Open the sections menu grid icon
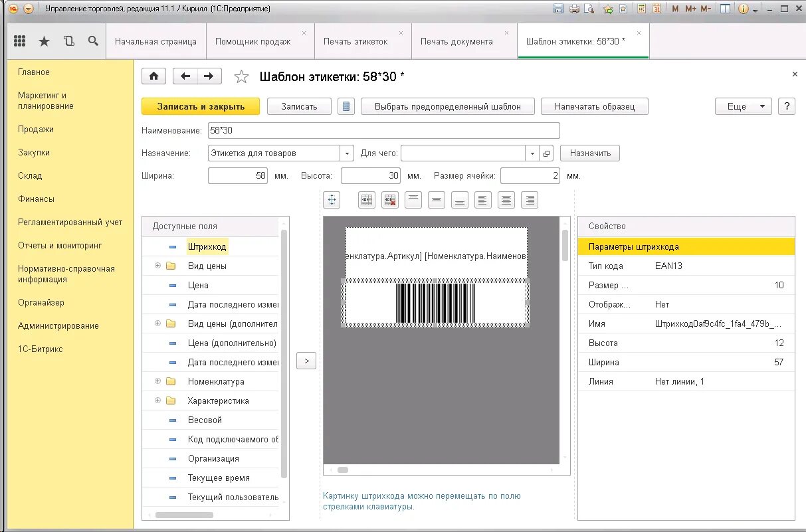The width and height of the screenshot is (806, 532). coord(20,41)
